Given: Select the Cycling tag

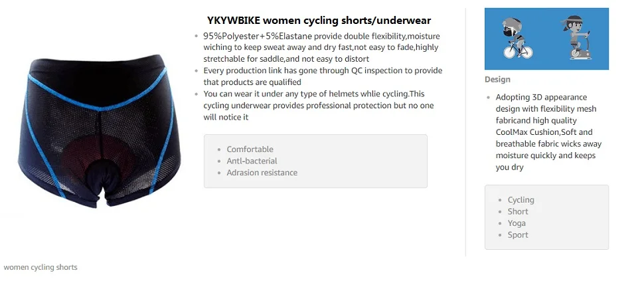Looking at the screenshot, I should (x=521, y=200).
